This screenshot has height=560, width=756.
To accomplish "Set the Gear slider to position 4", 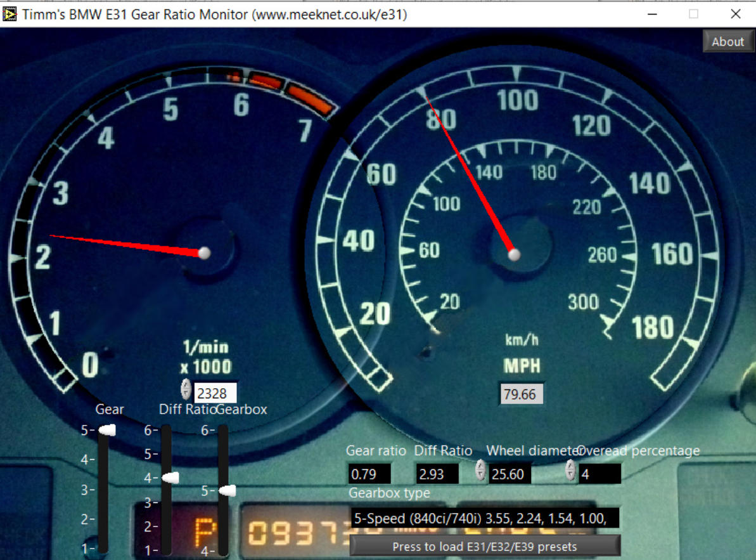I will (103, 460).
